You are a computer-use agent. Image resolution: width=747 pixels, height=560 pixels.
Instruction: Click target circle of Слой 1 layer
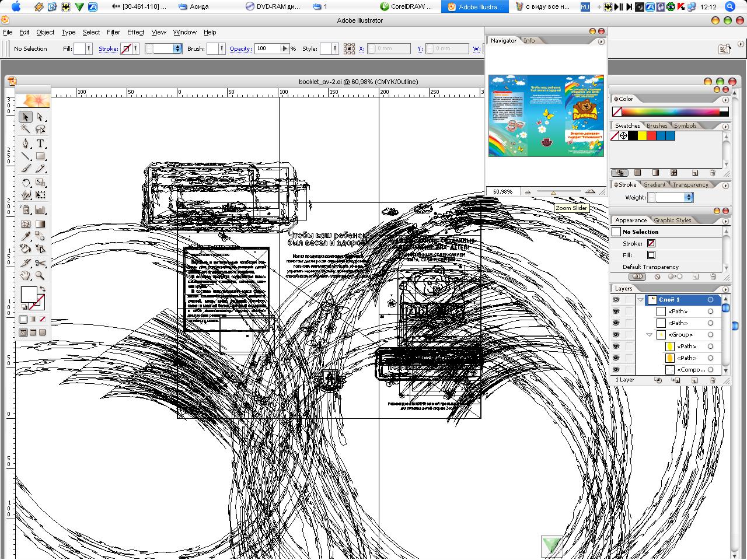pos(710,300)
